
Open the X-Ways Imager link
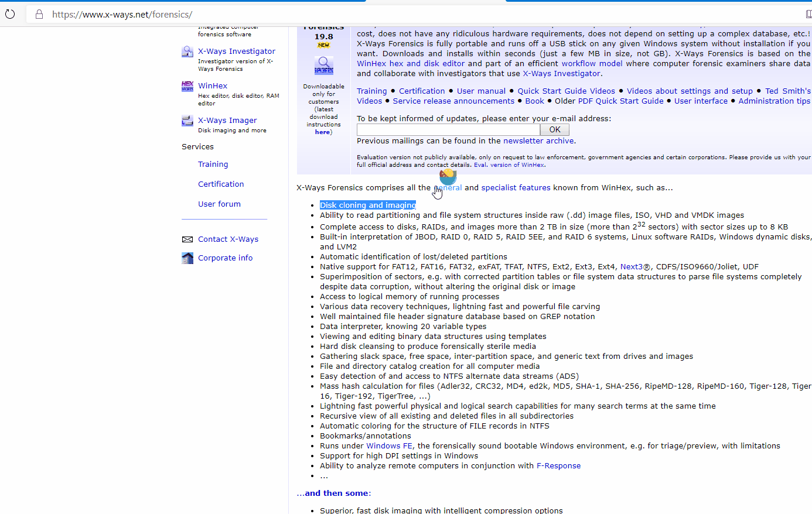(x=227, y=121)
